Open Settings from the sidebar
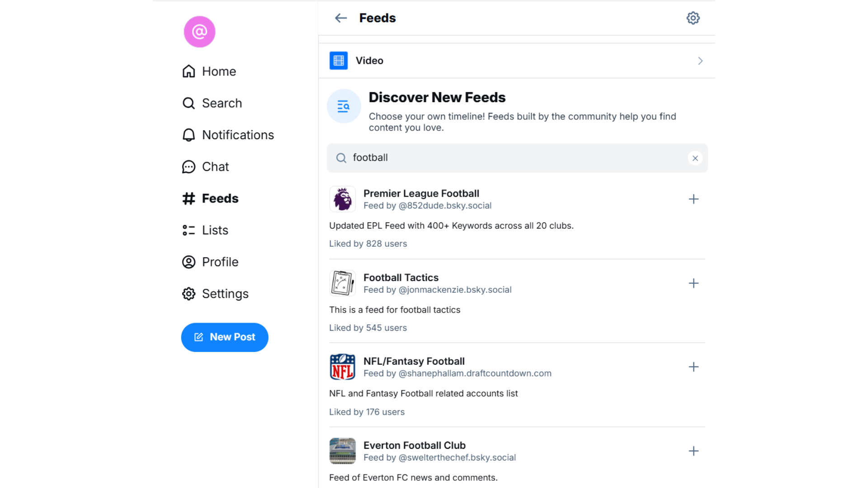 [x=189, y=294]
